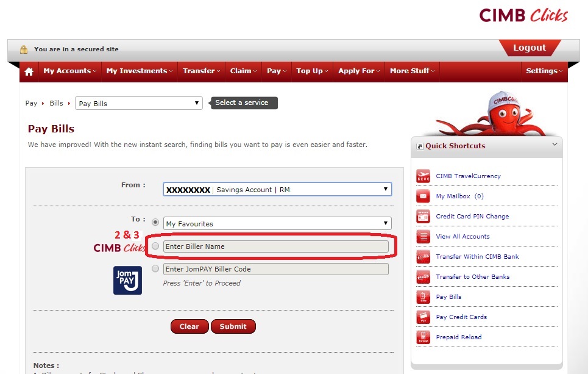Click the secured site padlock icon
This screenshot has height=374, width=588.
point(24,49)
